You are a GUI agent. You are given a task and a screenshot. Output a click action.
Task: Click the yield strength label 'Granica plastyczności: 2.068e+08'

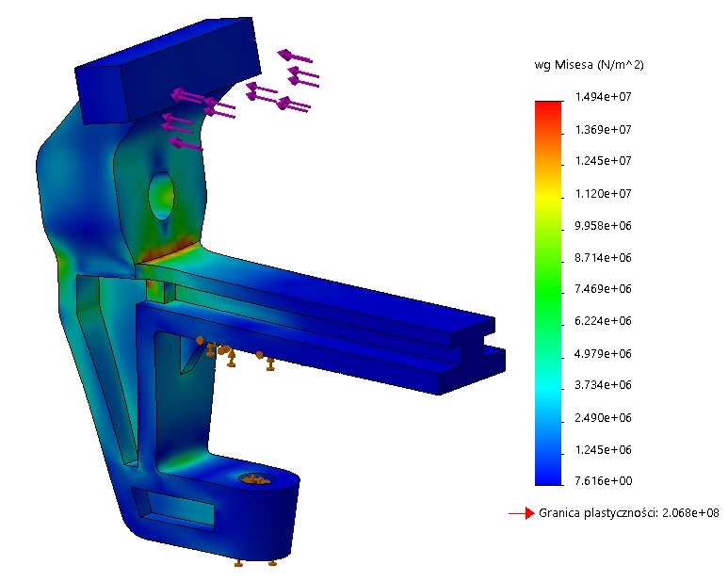click(x=629, y=513)
